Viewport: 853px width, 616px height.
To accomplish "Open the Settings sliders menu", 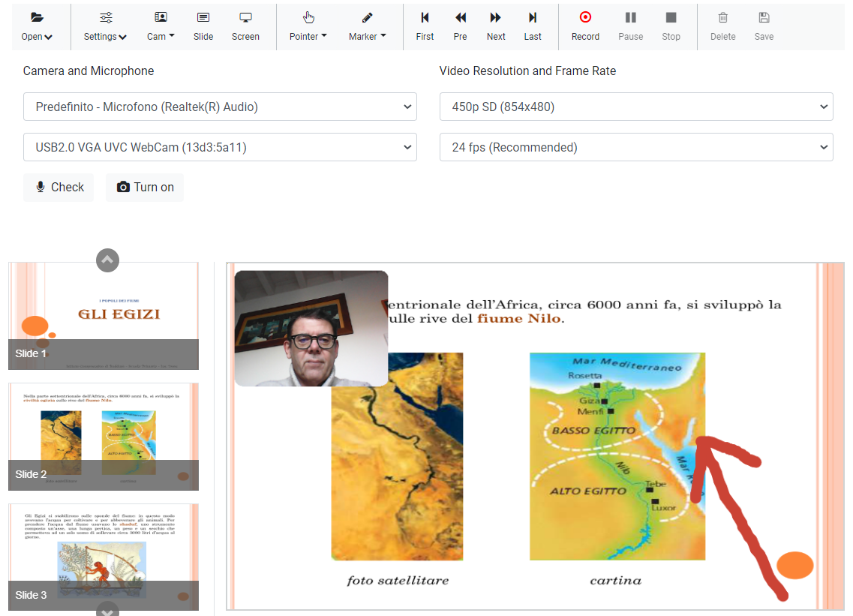I will 105,27.
